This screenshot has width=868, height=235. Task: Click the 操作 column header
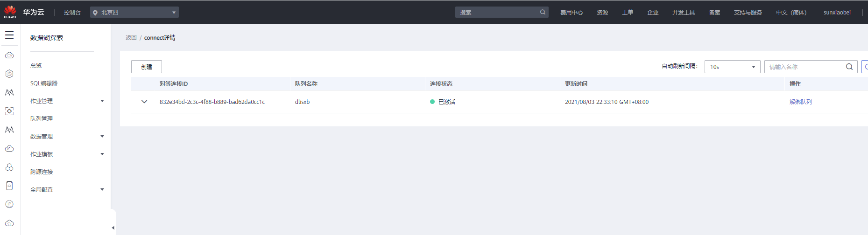point(795,84)
